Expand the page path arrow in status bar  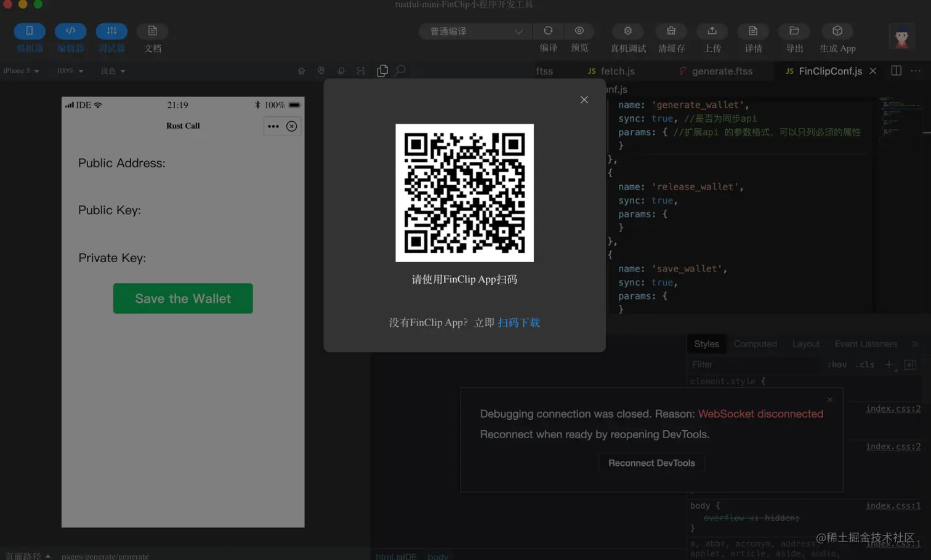48,556
